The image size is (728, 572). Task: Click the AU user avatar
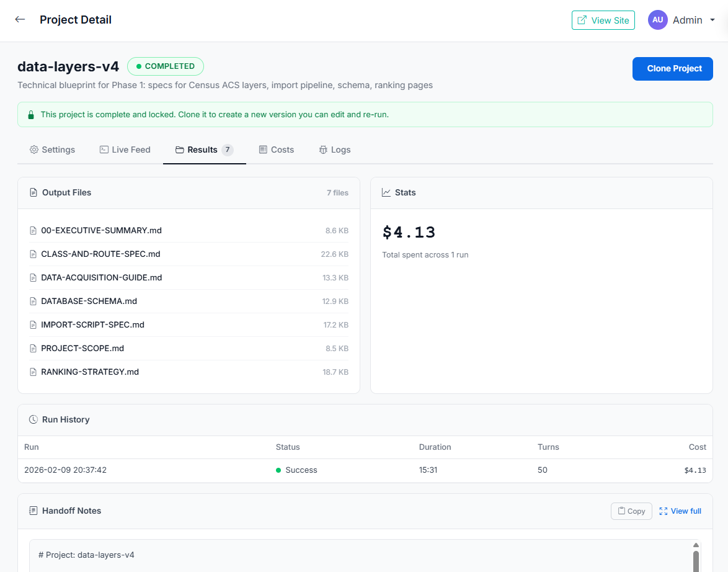tap(657, 20)
